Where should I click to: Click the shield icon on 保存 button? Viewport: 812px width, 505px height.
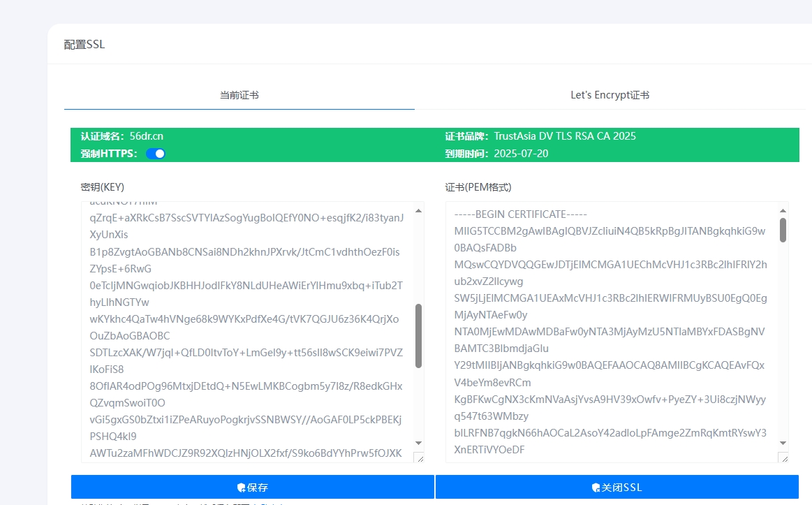pos(242,488)
